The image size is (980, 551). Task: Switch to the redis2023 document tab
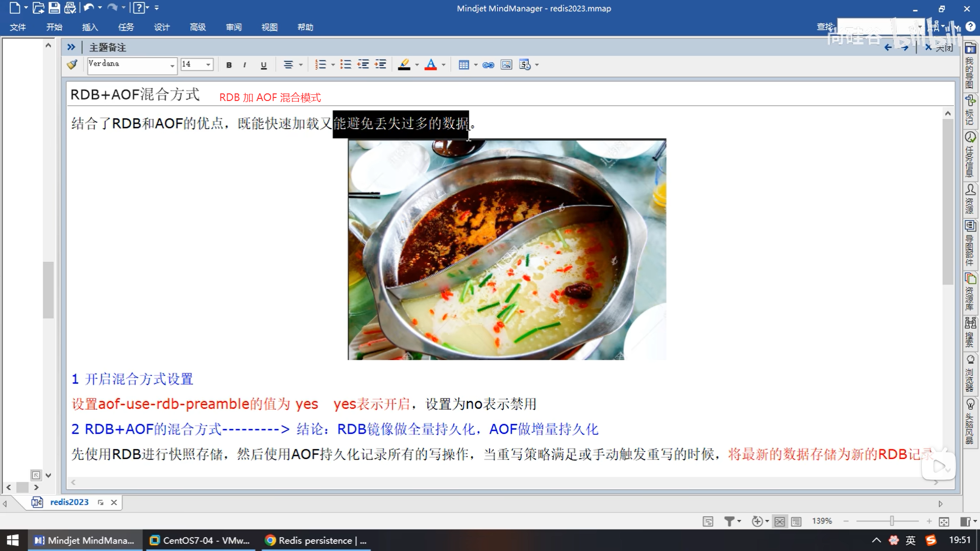click(x=69, y=502)
